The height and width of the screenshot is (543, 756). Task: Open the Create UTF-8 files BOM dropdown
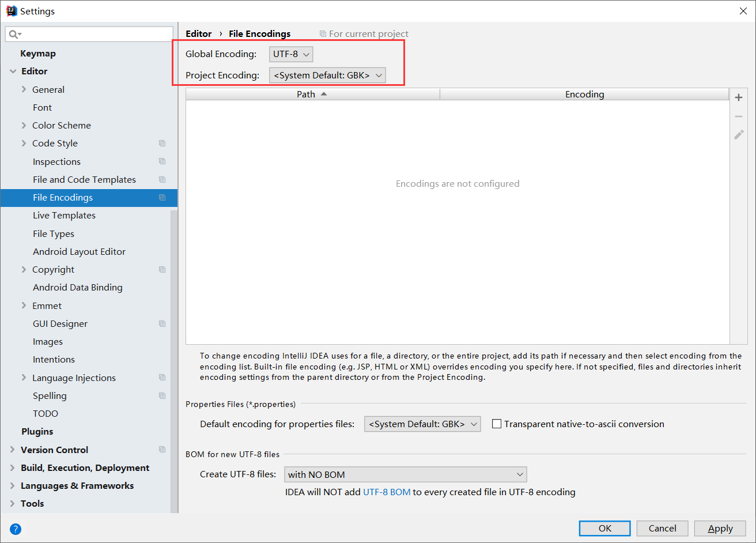click(406, 474)
